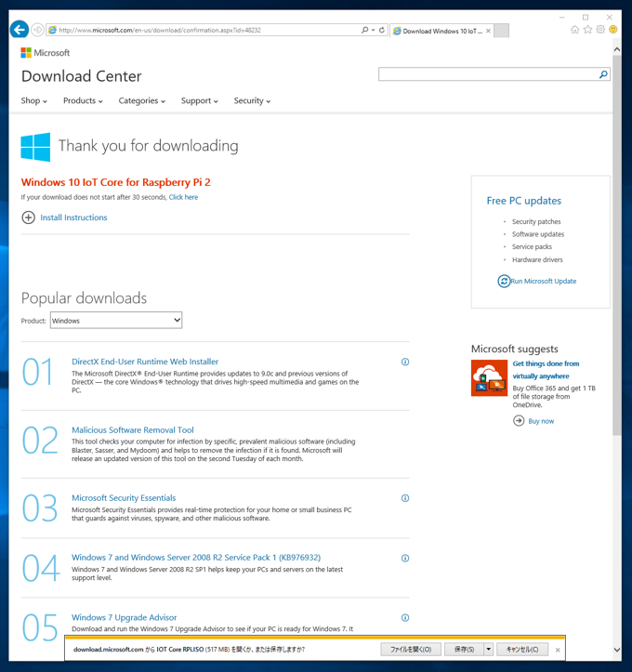
Task: Refresh the page with the reload icon
Action: (x=382, y=30)
